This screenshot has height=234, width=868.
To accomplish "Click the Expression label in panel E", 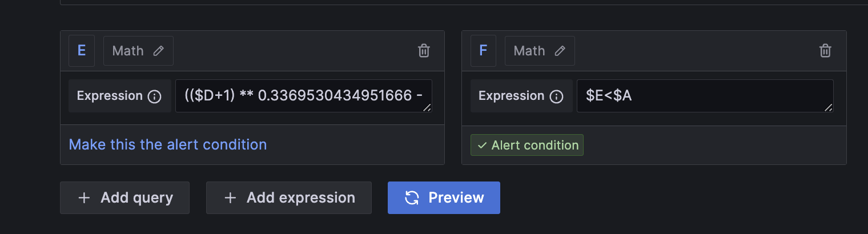I will click(x=110, y=96).
